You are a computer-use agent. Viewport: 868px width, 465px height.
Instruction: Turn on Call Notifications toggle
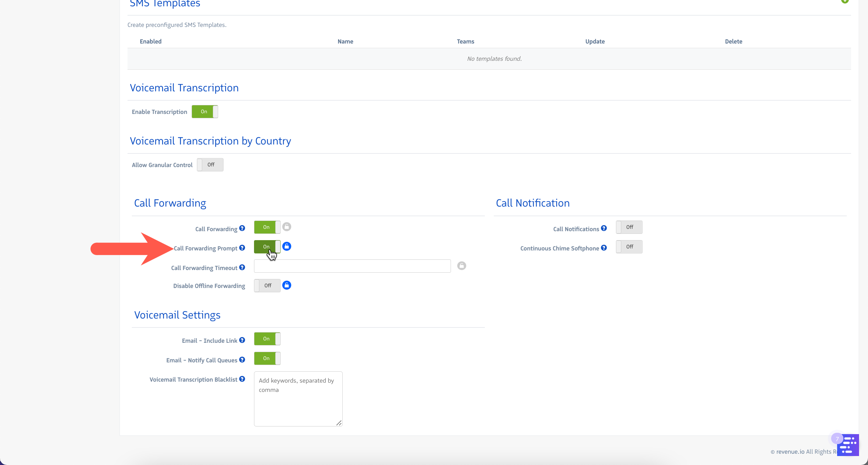[629, 227]
